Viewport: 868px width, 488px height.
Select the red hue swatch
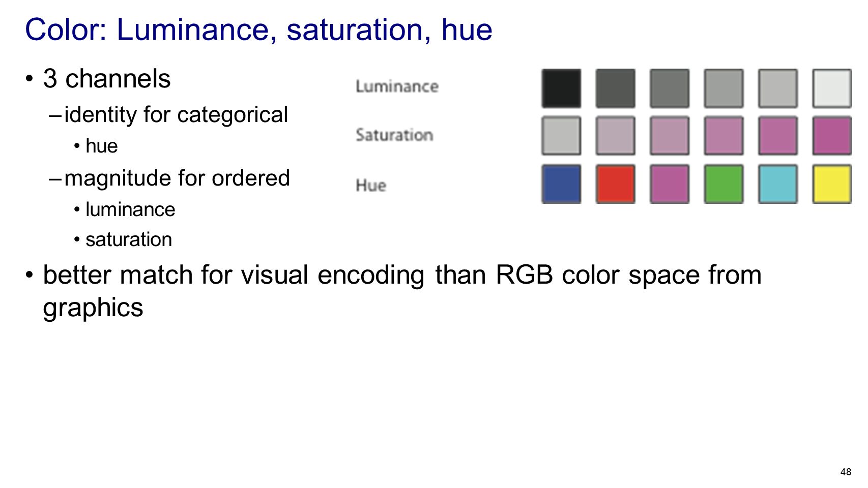[x=615, y=184]
